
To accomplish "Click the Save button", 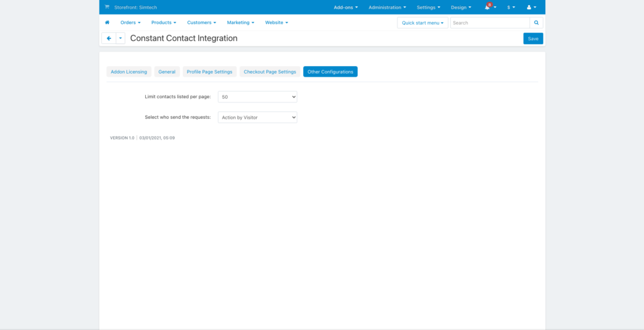I will tap(533, 38).
